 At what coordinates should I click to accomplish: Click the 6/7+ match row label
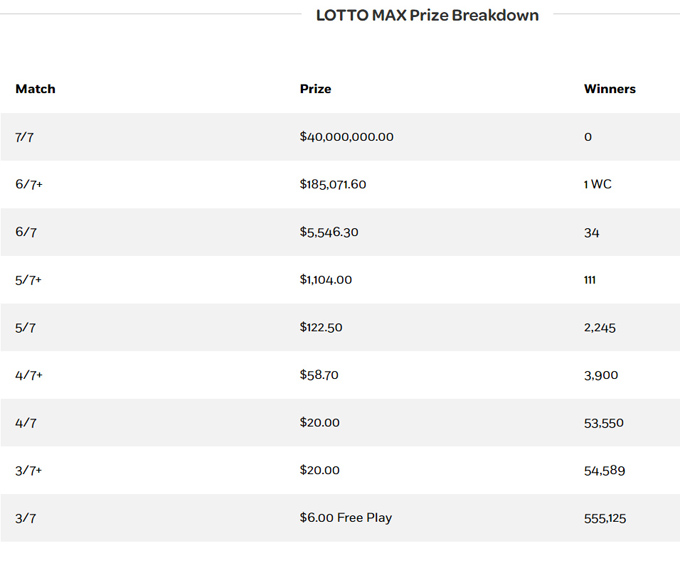[29, 184]
